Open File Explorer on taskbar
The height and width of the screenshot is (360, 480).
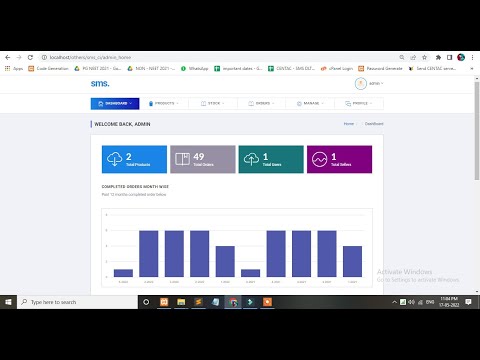(x=181, y=302)
